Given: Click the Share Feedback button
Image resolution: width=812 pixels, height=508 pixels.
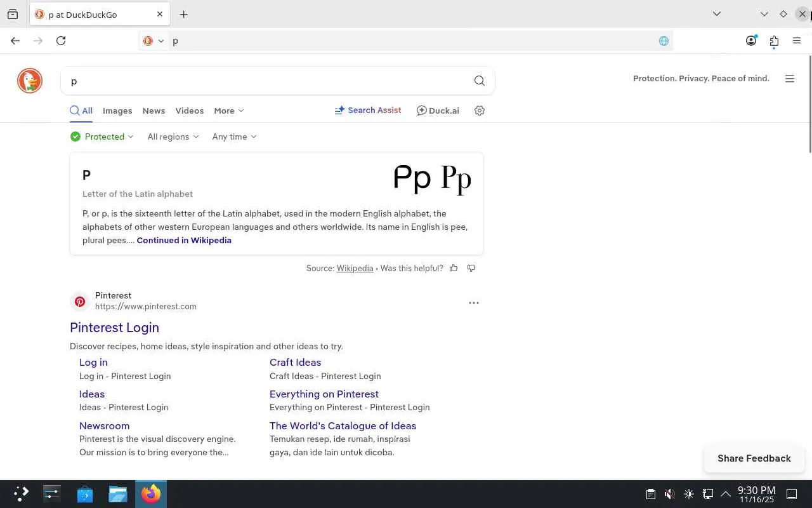Looking at the screenshot, I should coord(754,458).
